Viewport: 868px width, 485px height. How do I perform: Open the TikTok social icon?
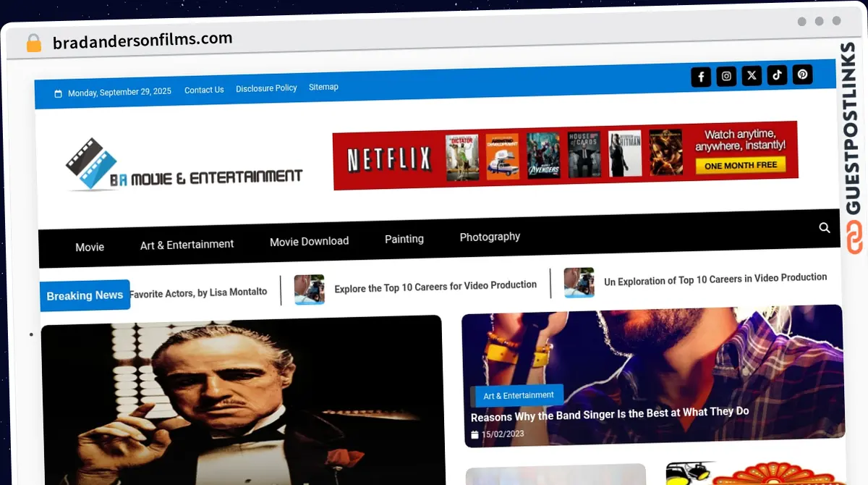[777, 75]
